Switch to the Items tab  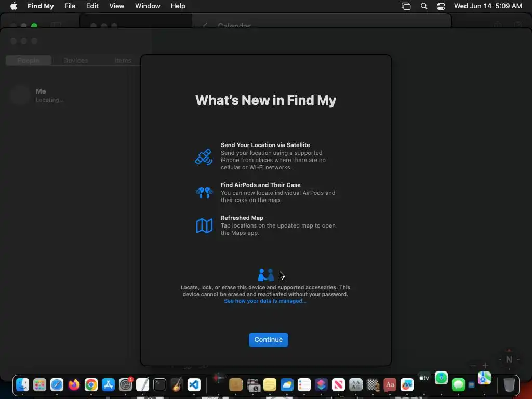(123, 60)
